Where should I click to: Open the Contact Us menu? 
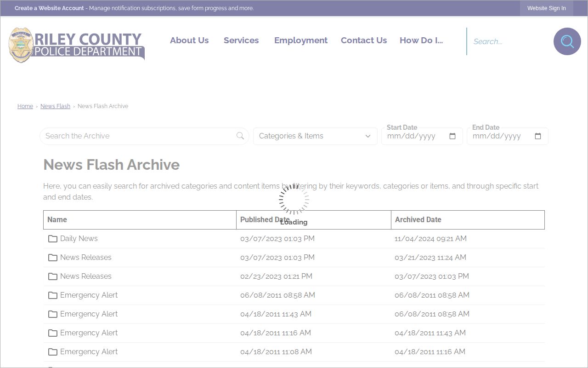click(364, 40)
